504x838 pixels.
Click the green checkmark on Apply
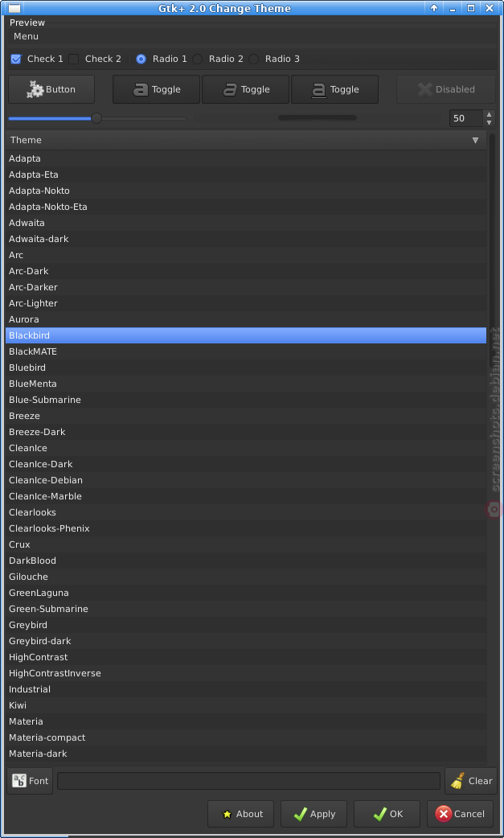[300, 814]
